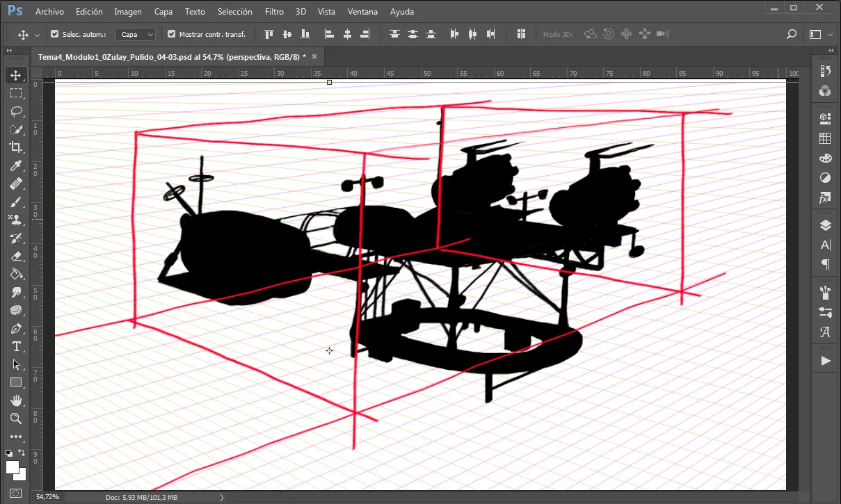Toggle the Selec. autom. checkbox

tap(55, 34)
